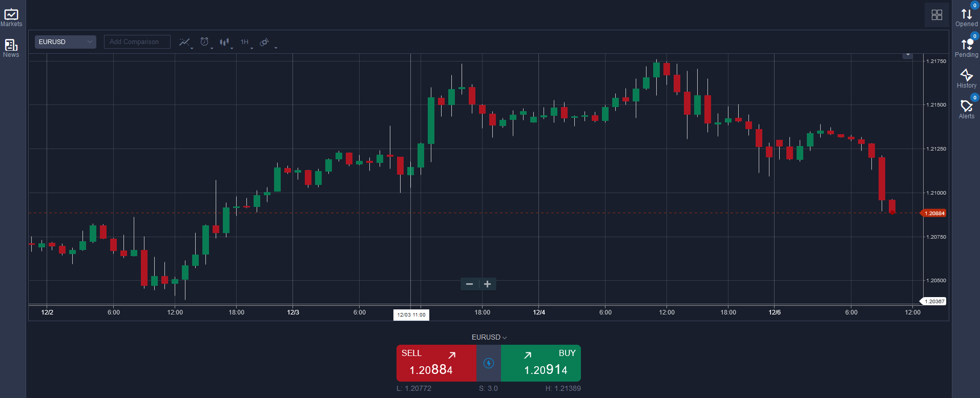Open the 1H timeframe dropdown
The width and height of the screenshot is (980, 398).
[x=246, y=42]
